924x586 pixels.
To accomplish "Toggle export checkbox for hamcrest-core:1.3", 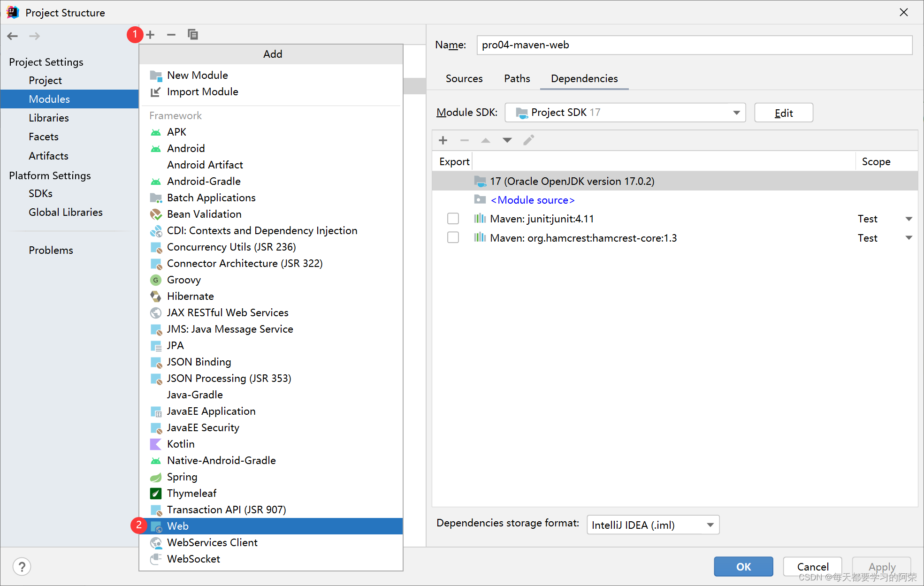I will pos(453,237).
